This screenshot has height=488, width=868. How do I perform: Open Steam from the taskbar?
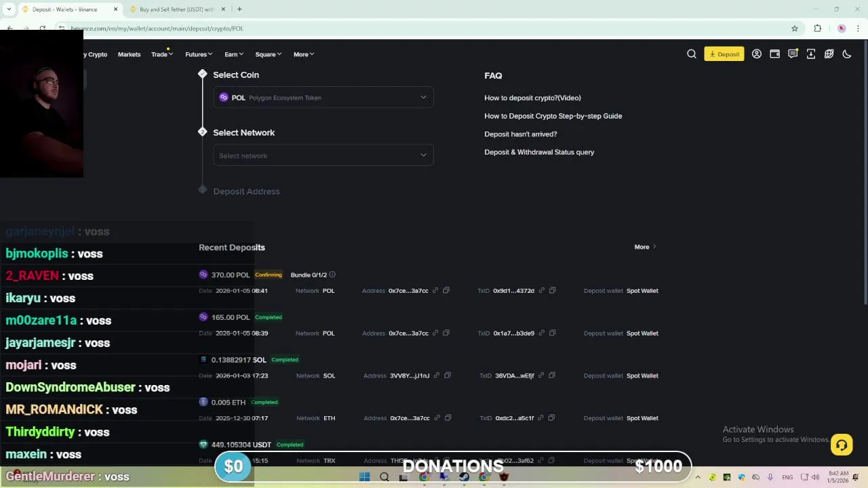tap(464, 477)
